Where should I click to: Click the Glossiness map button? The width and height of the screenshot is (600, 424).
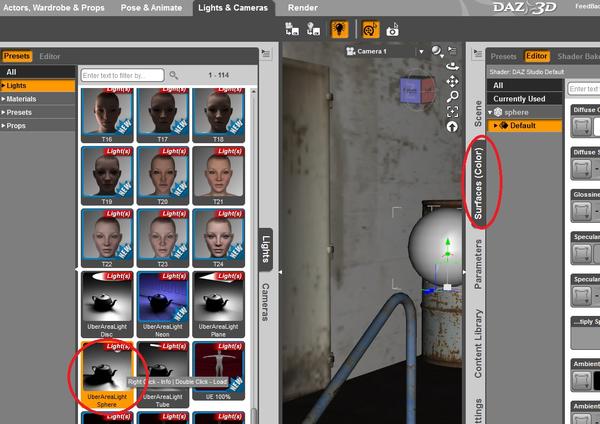point(581,210)
